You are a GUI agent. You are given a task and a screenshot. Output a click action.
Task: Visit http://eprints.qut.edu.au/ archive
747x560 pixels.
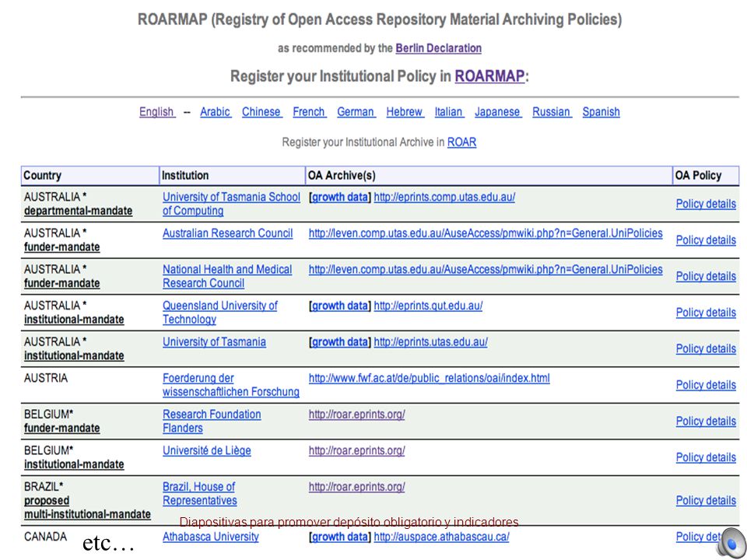(428, 306)
